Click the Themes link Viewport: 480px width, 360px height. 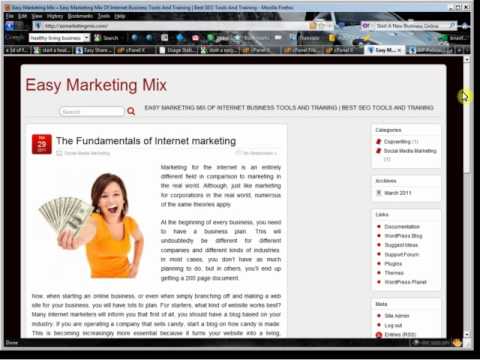(394, 273)
